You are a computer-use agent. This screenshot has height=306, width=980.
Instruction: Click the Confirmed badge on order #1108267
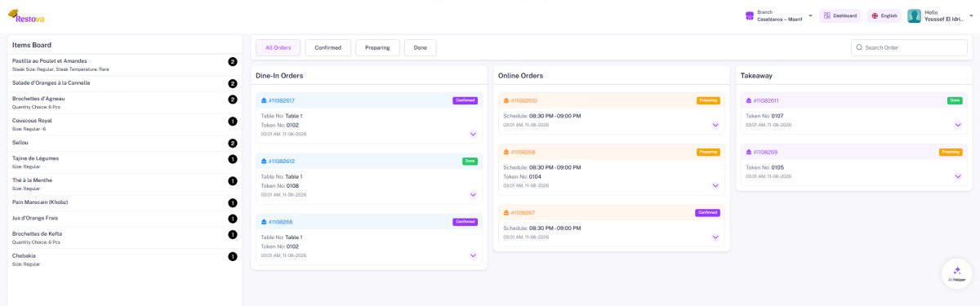(x=708, y=212)
